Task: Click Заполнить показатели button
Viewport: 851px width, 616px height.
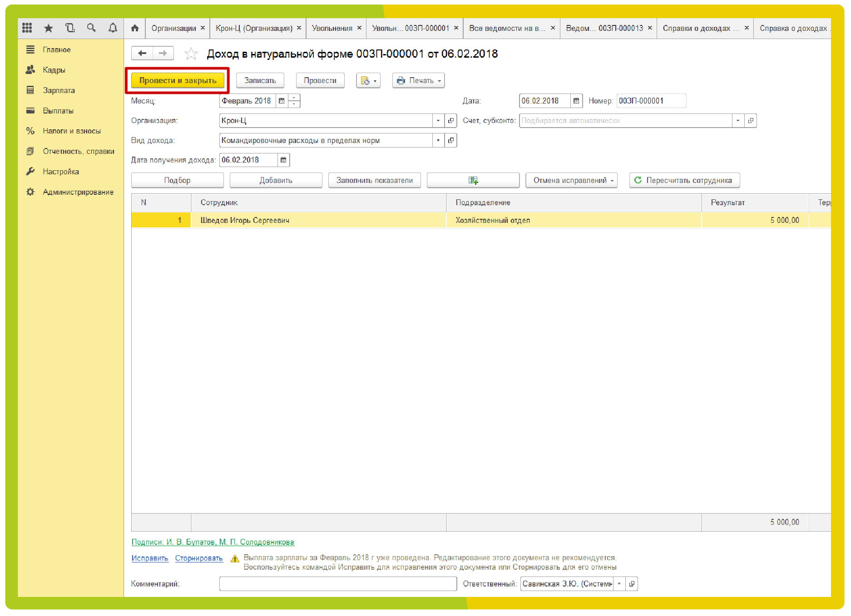Action: [x=374, y=180]
